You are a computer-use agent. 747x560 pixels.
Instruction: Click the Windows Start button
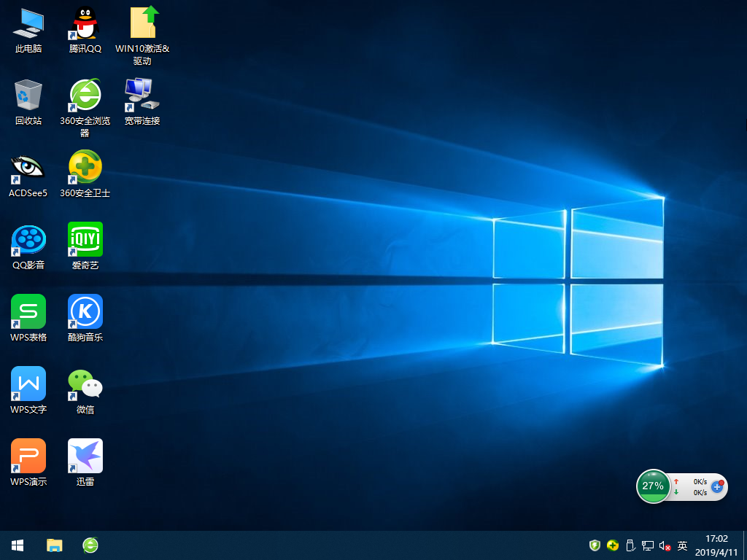pos(18,545)
